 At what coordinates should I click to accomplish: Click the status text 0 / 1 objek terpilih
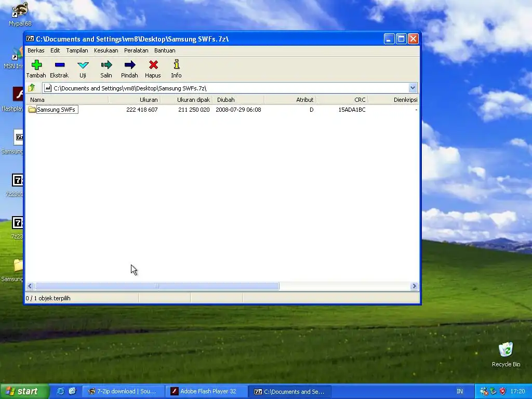click(48, 298)
